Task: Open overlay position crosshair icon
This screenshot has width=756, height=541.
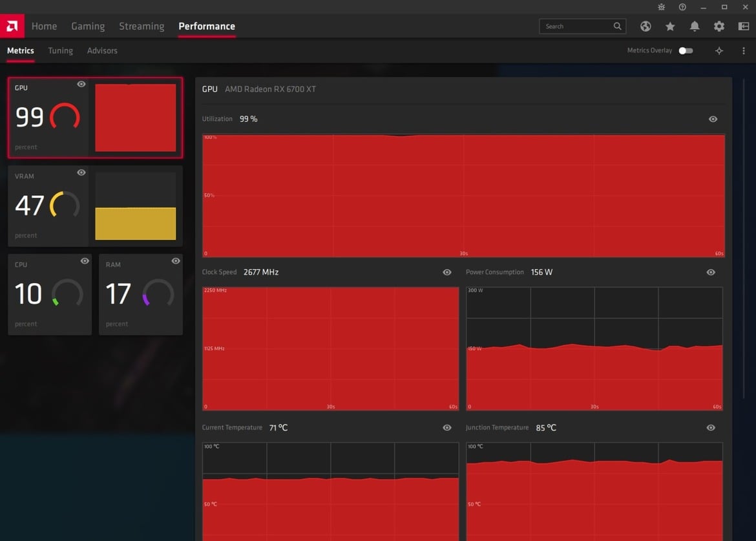Action: click(719, 50)
